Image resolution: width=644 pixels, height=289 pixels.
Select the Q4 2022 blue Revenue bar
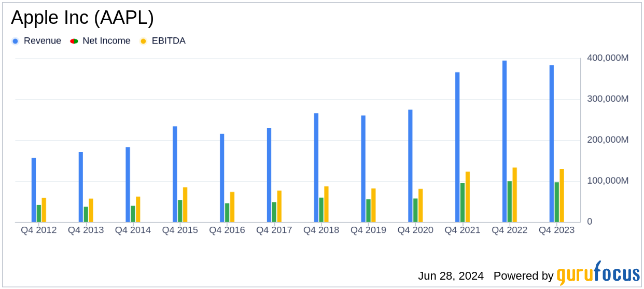coord(505,141)
